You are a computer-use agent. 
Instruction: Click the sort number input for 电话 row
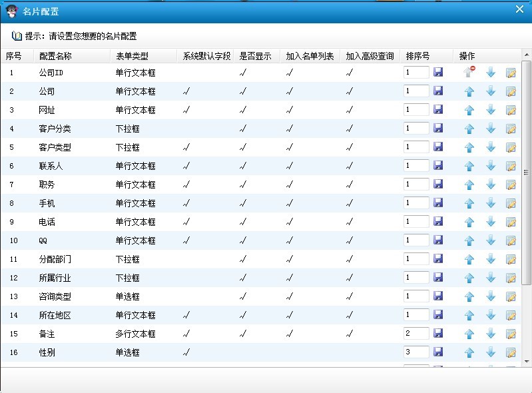tap(415, 221)
